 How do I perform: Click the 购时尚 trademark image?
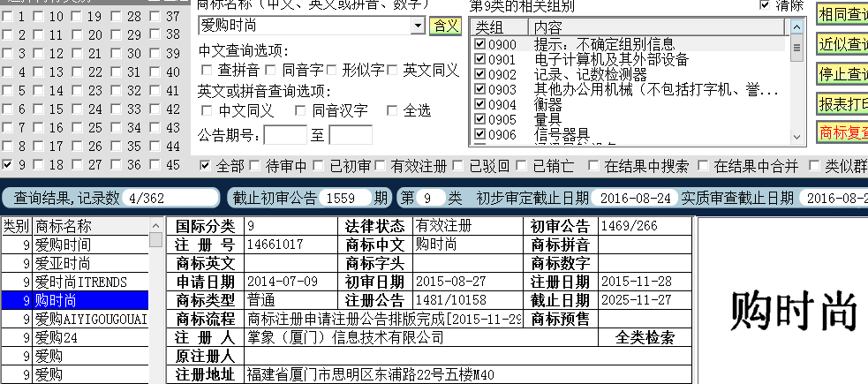click(x=793, y=311)
